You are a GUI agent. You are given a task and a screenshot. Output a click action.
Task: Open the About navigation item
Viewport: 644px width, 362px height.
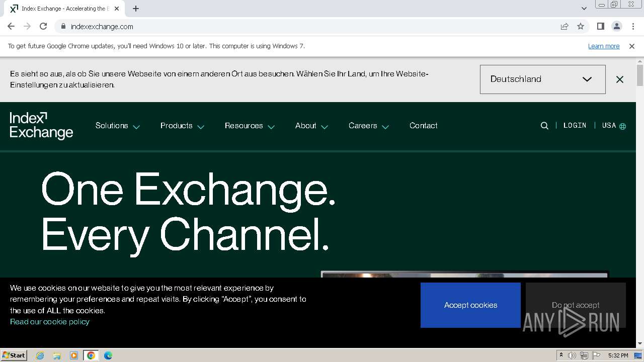306,126
